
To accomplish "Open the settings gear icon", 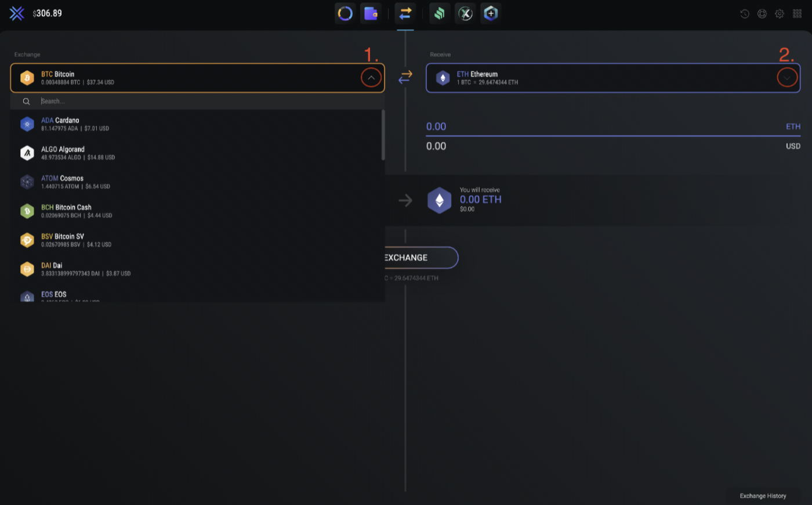I will (x=780, y=13).
